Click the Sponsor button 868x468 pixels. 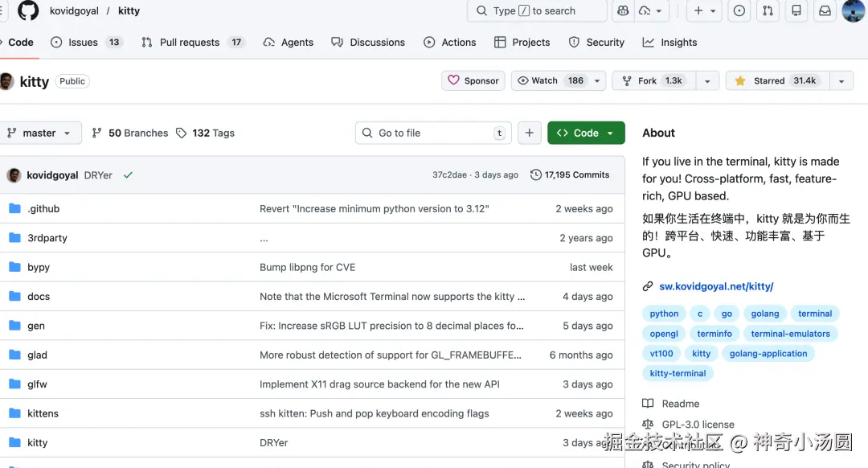click(473, 81)
